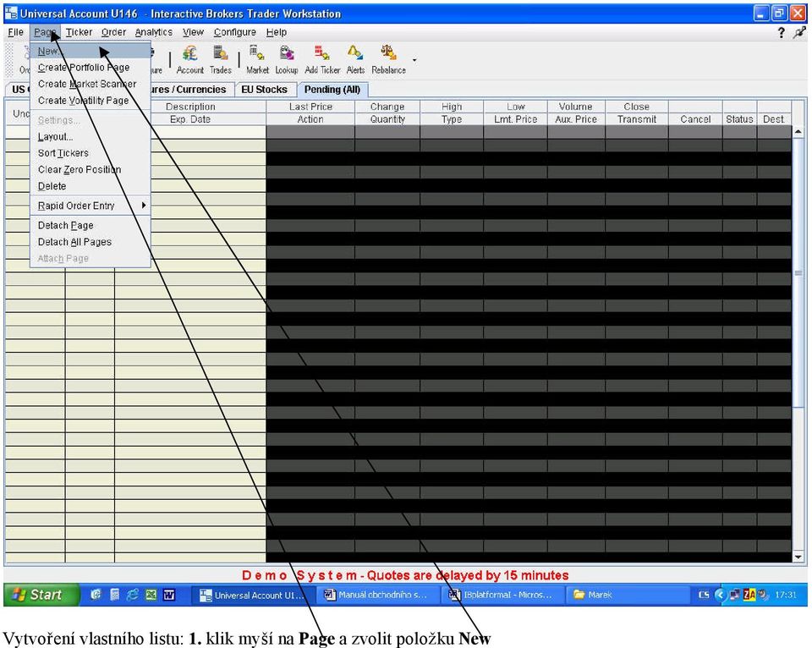The width and height of the screenshot is (812, 648).
Task: Launch Internet Explorer from quick launch
Action: pos(133,595)
